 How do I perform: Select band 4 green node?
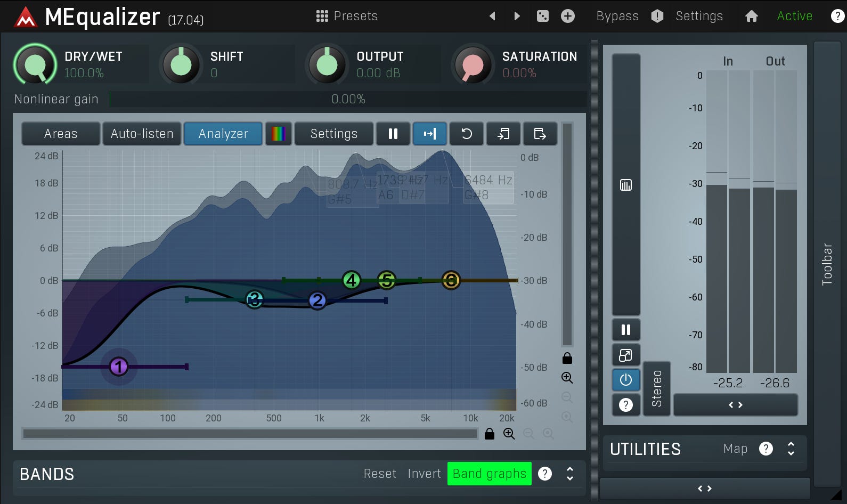pos(351,280)
